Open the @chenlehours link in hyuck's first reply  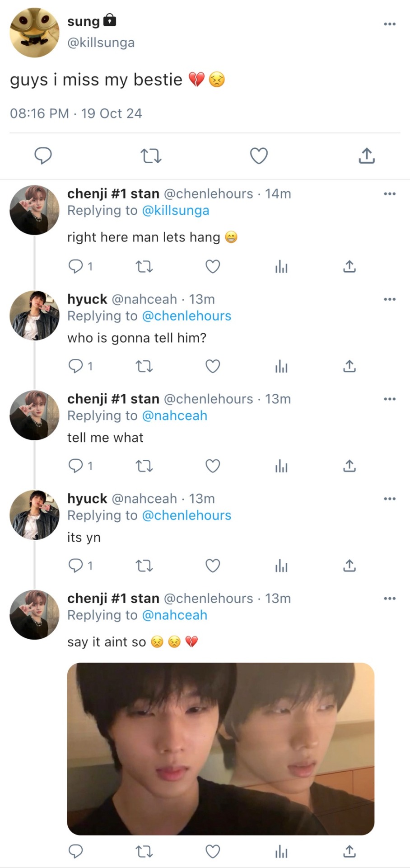[186, 316]
